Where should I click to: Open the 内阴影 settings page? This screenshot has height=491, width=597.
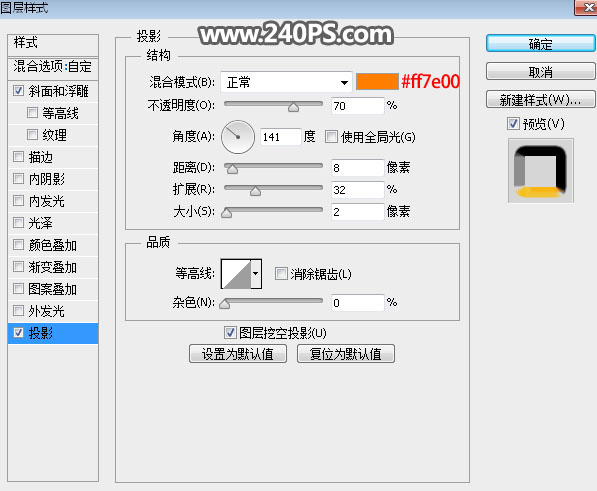click(46, 179)
